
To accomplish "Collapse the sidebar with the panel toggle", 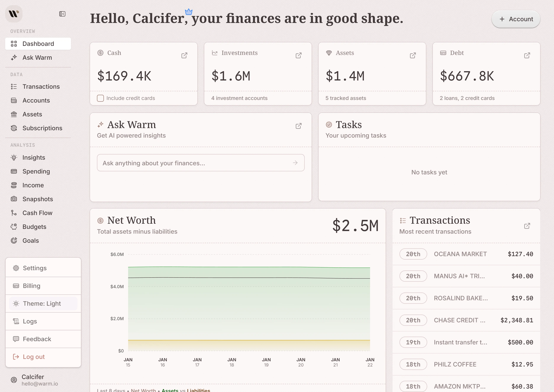I will tap(62, 14).
